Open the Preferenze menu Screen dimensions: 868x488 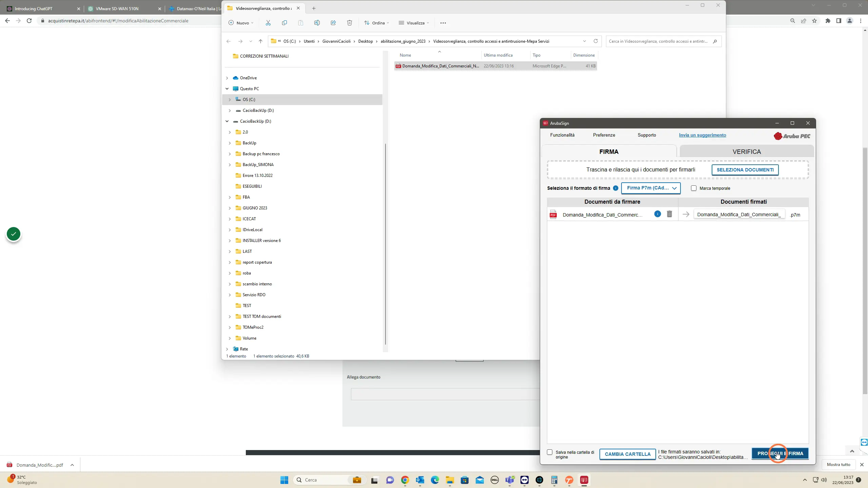[604, 135]
